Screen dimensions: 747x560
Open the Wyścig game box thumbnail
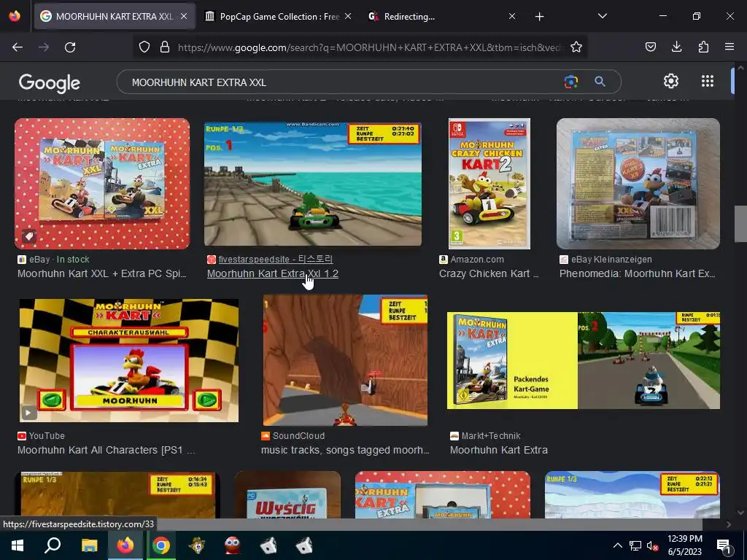(287, 494)
